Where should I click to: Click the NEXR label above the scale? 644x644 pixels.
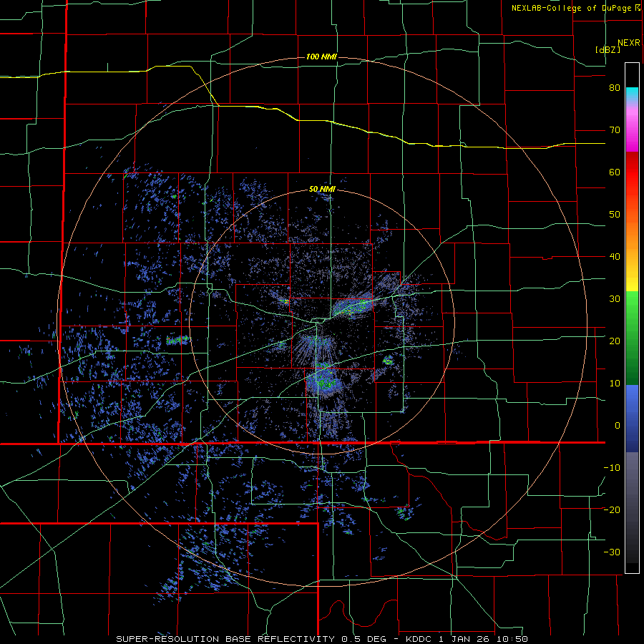coord(629,43)
